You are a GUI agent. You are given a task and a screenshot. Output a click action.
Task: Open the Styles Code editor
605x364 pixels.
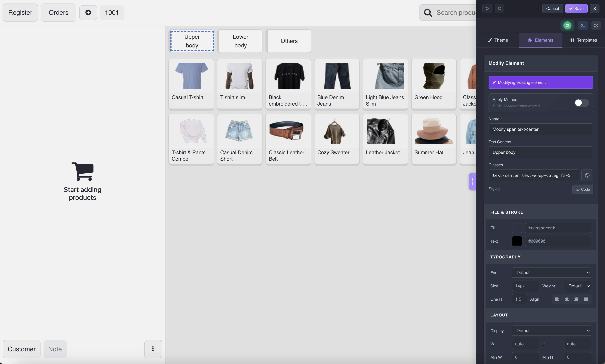(583, 189)
